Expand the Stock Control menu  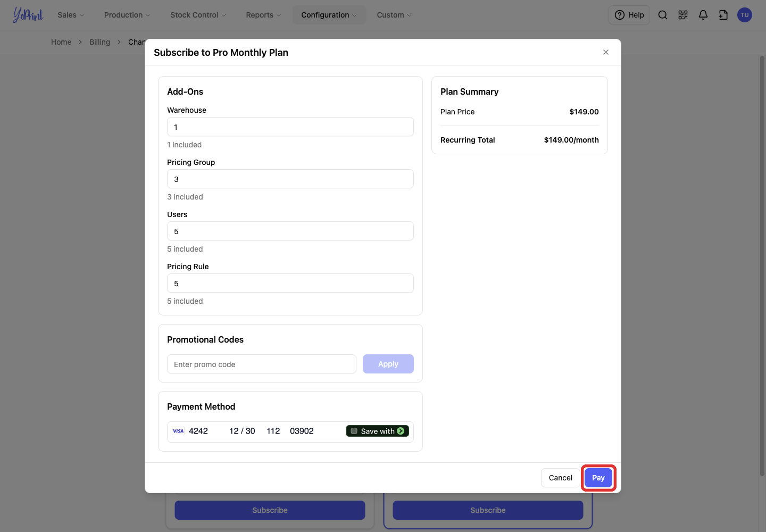point(198,15)
